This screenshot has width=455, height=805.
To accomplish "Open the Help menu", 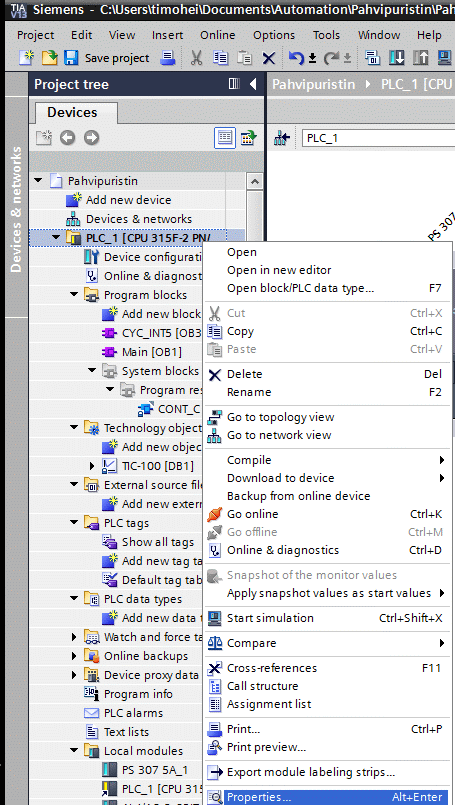I will [429, 35].
